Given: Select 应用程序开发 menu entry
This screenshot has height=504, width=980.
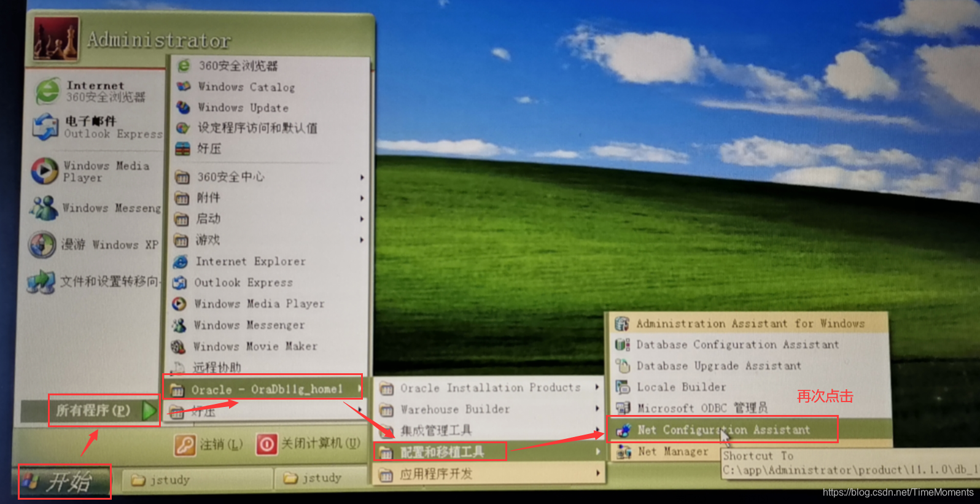Looking at the screenshot, I should pyautogui.click(x=489, y=474).
